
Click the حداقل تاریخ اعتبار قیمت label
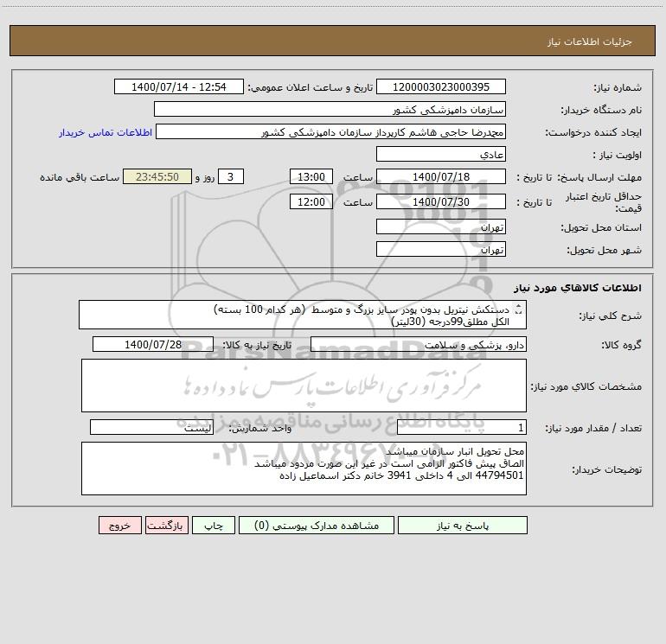pyautogui.click(x=604, y=202)
